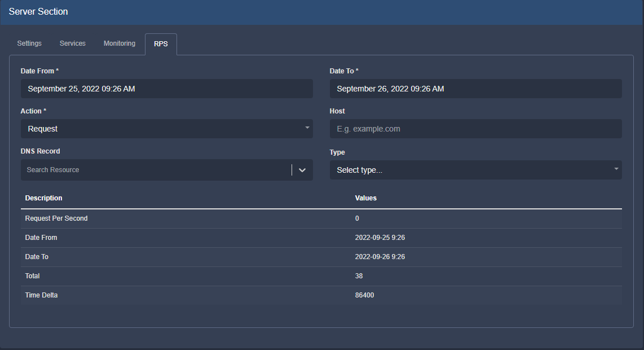This screenshot has height=350, width=644.
Task: Open the Monitoring tab
Action: pos(119,43)
